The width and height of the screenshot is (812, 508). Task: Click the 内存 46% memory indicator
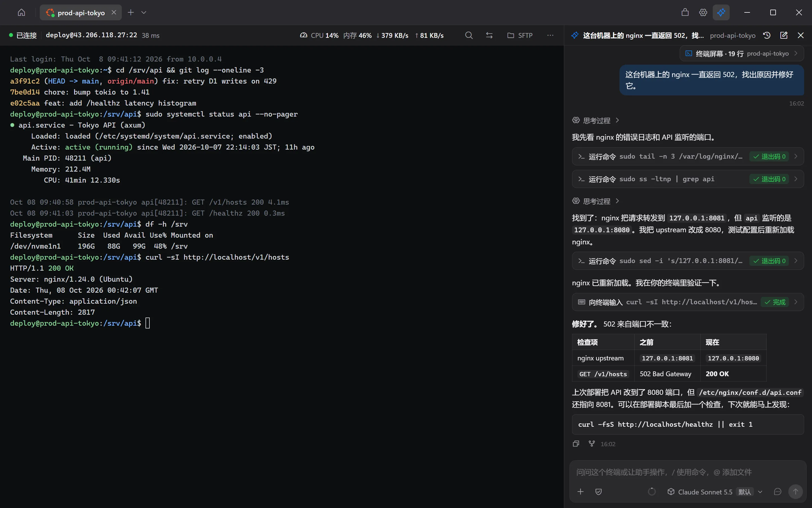tap(357, 35)
